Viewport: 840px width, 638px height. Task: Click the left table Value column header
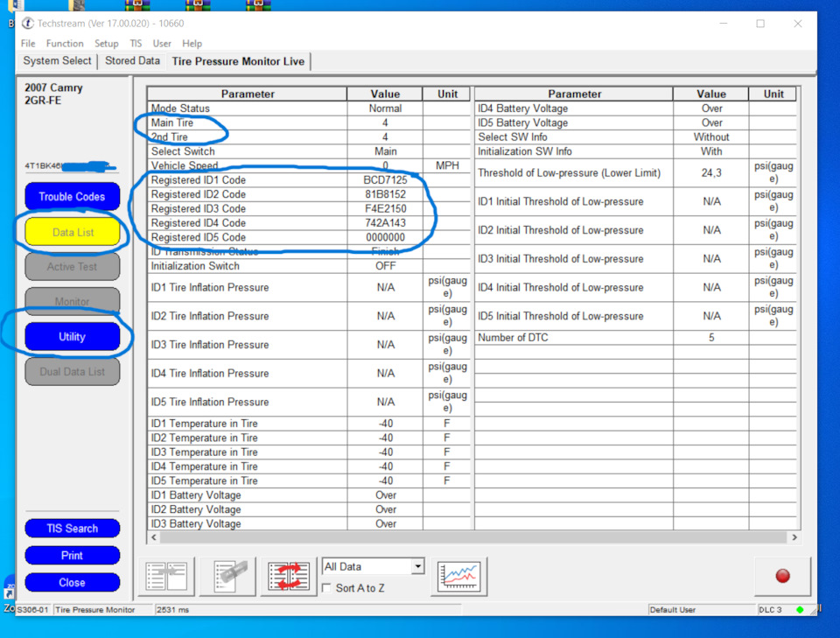385,94
